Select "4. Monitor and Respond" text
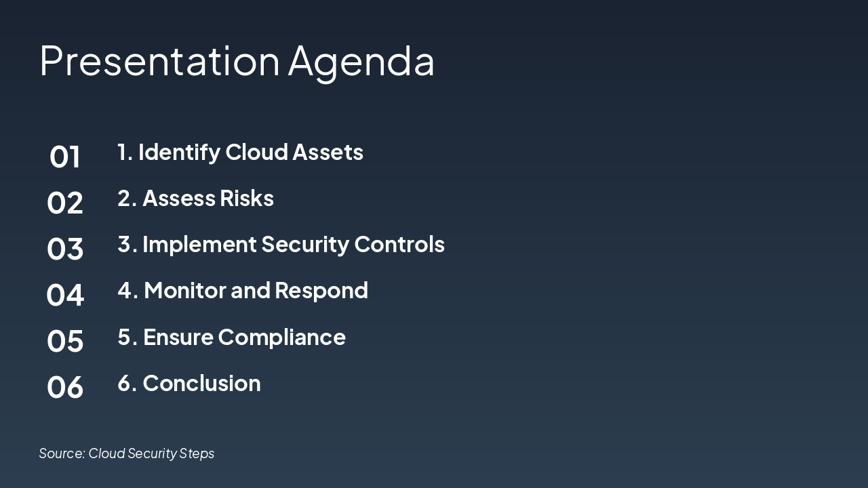Image resolution: width=868 pixels, height=488 pixels. 243,290
